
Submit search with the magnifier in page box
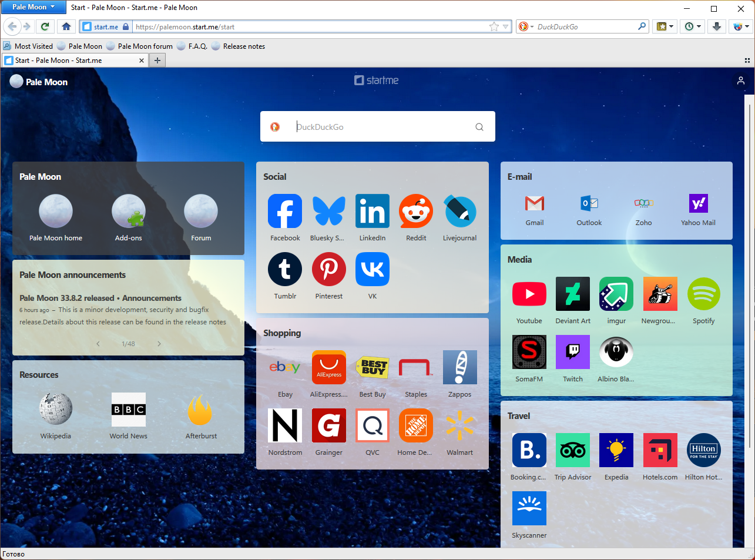pyautogui.click(x=479, y=127)
